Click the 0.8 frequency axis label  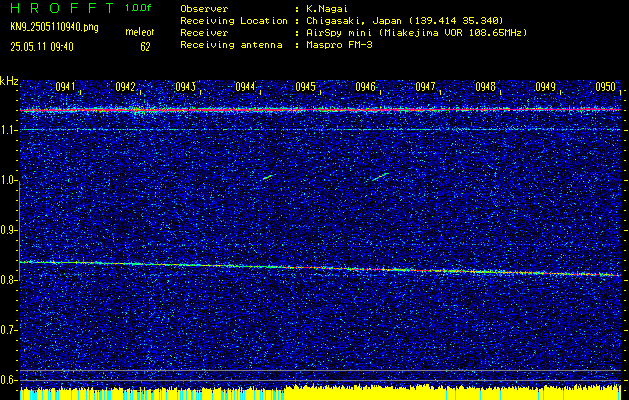click(x=8, y=280)
